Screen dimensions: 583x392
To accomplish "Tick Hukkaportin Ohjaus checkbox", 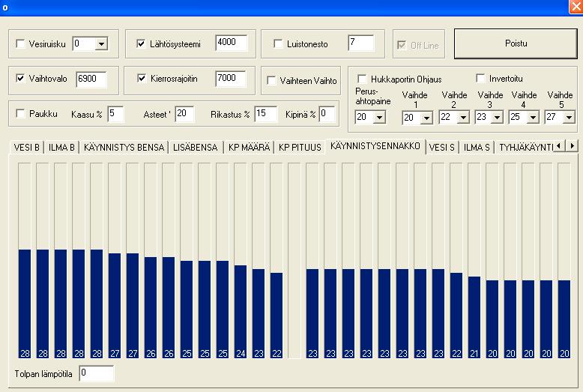I will click(362, 79).
